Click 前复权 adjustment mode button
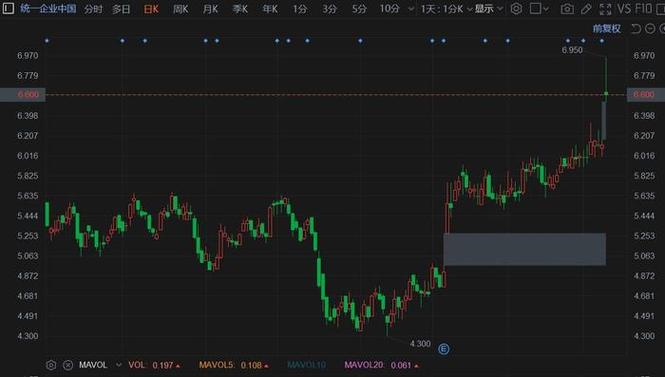 [607, 28]
